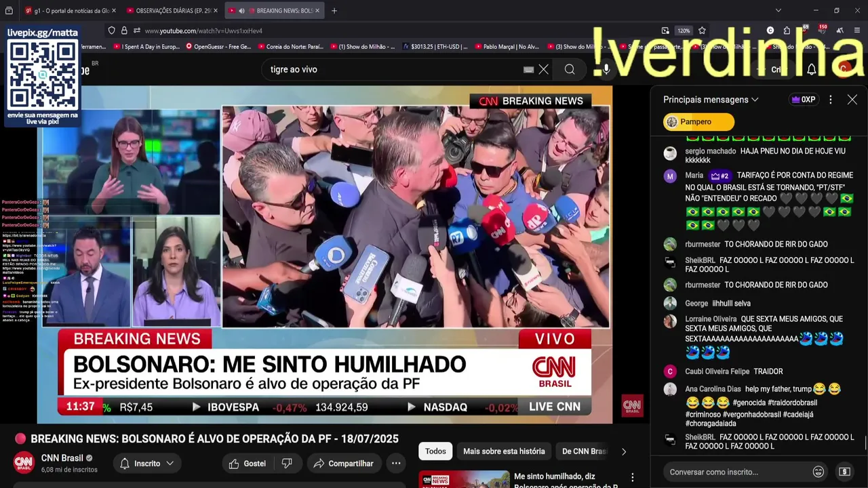This screenshot has height=488, width=868.
Task: Open 'I Spent A Day in Europ...' bookmark
Action: (x=146, y=47)
